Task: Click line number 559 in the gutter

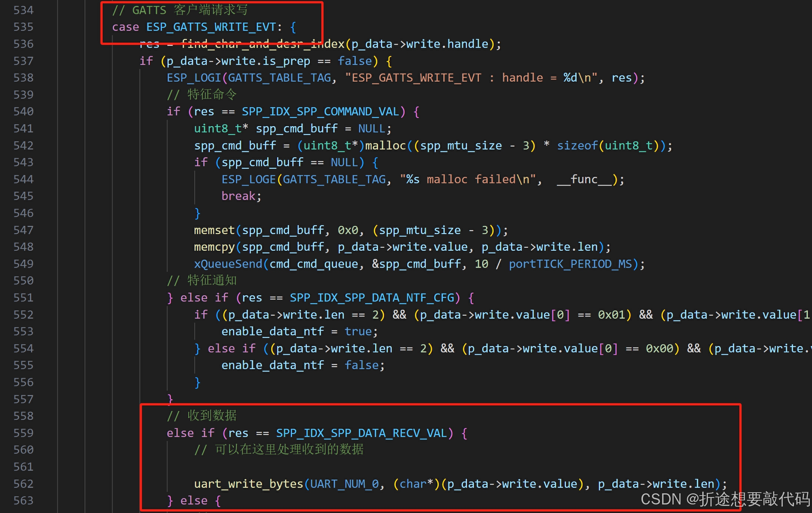Action: [23, 433]
